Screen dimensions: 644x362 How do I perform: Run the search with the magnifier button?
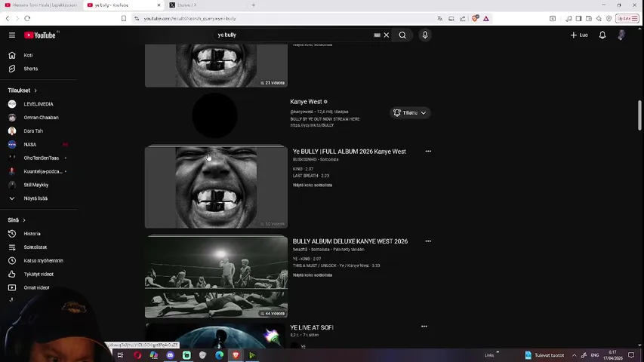pyautogui.click(x=402, y=35)
